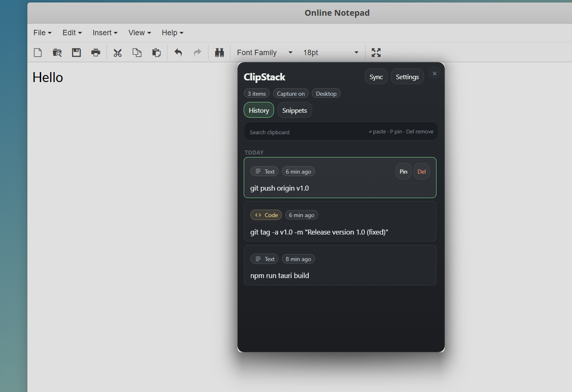Click the Online Notepad title bar text

pyautogui.click(x=337, y=13)
